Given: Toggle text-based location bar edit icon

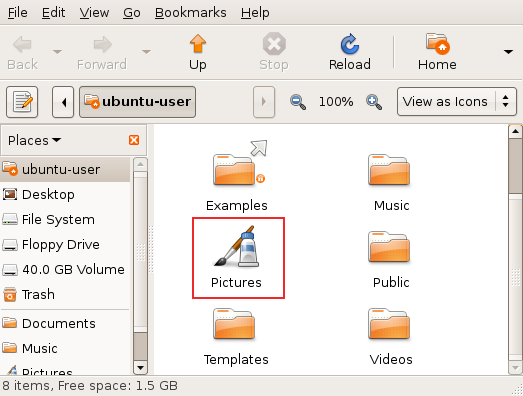Looking at the screenshot, I should [x=22, y=102].
